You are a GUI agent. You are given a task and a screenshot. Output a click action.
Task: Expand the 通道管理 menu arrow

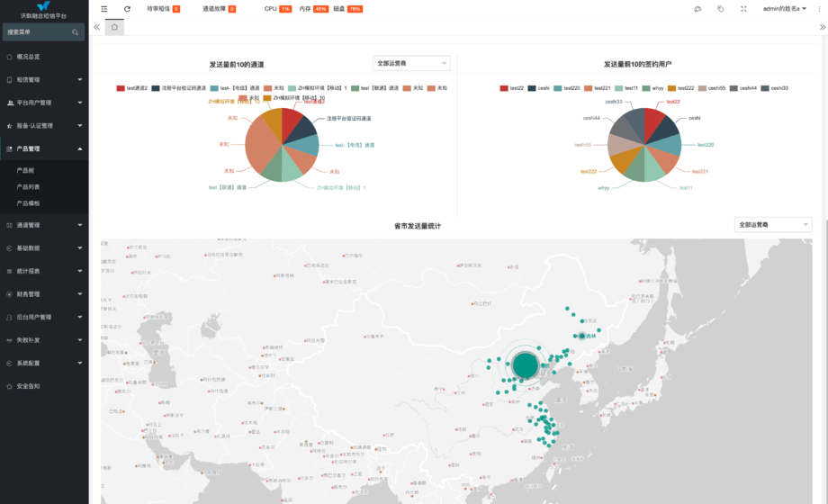coord(80,225)
